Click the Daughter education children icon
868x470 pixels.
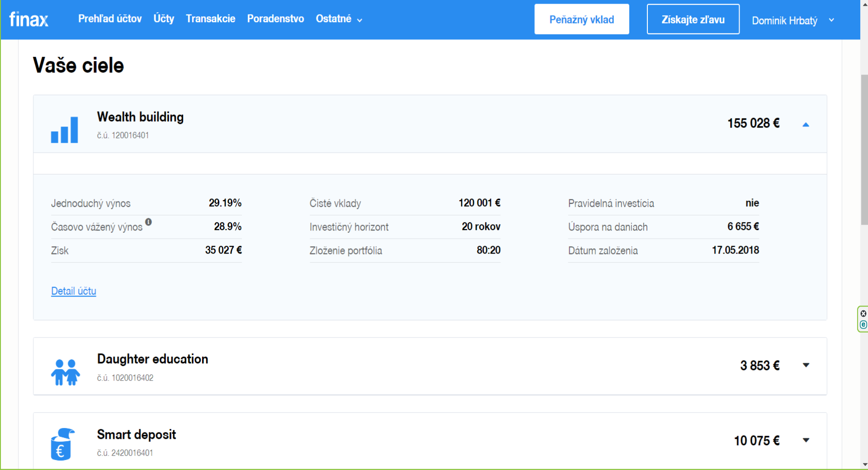point(66,372)
